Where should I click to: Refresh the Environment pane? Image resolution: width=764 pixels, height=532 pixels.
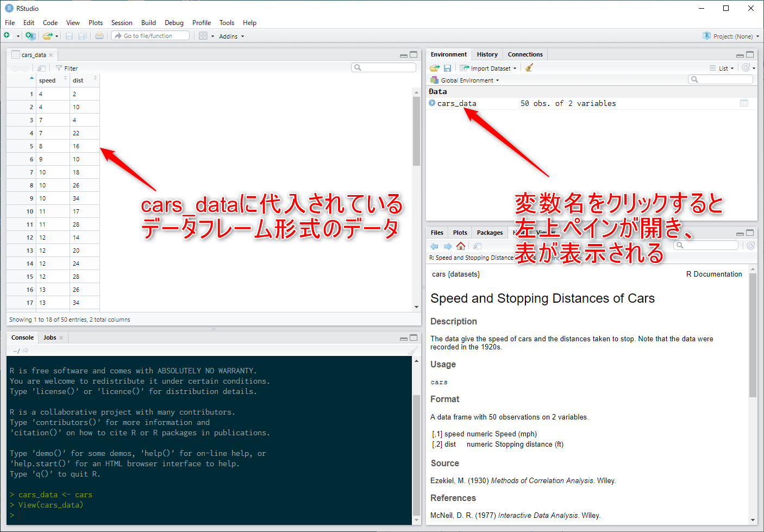pos(746,68)
